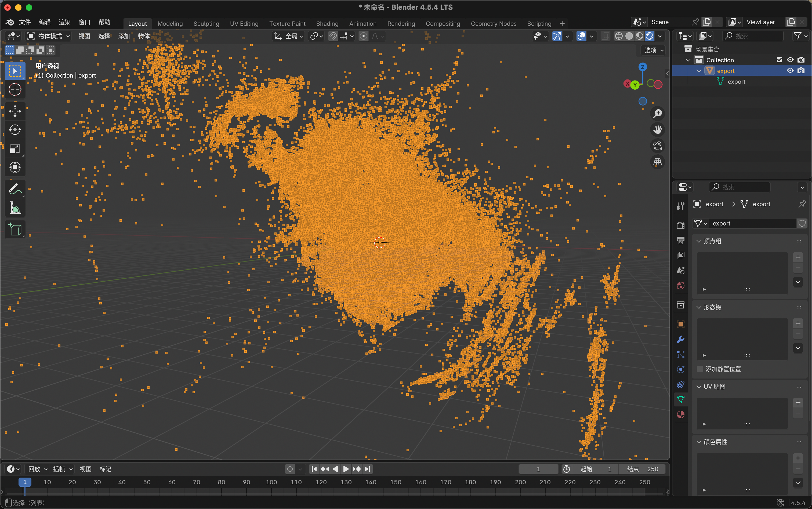The height and width of the screenshot is (509, 812).
Task: Open the 全局 transform orientation dropdown
Action: click(289, 36)
